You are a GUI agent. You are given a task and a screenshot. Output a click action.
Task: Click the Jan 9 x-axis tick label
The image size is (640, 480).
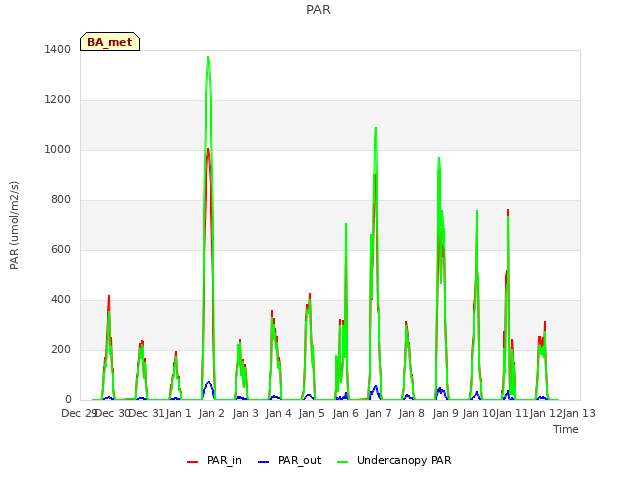tap(445, 413)
